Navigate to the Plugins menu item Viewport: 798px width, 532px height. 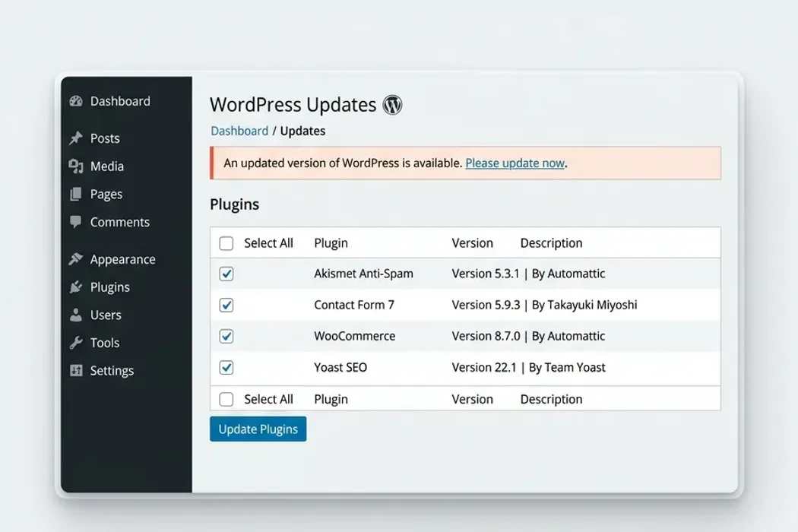pos(110,287)
